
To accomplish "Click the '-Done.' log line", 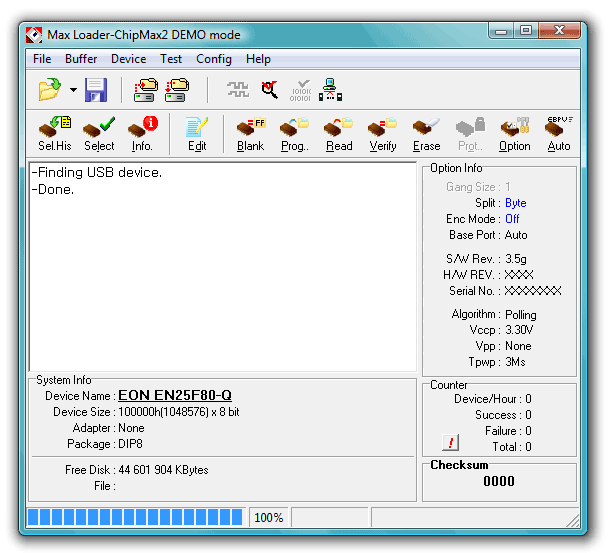I will click(52, 190).
